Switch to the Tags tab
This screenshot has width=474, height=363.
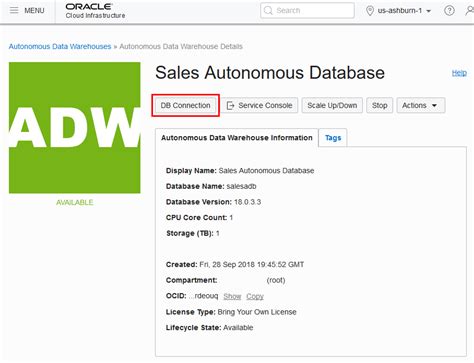tap(333, 138)
